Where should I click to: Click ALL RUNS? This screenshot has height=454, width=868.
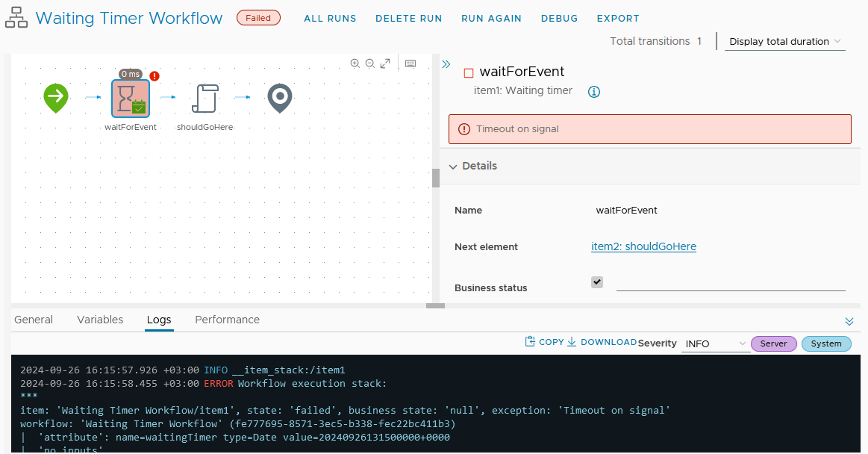tap(330, 18)
